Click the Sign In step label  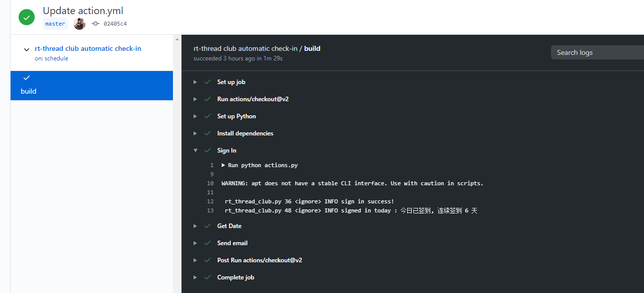(227, 151)
